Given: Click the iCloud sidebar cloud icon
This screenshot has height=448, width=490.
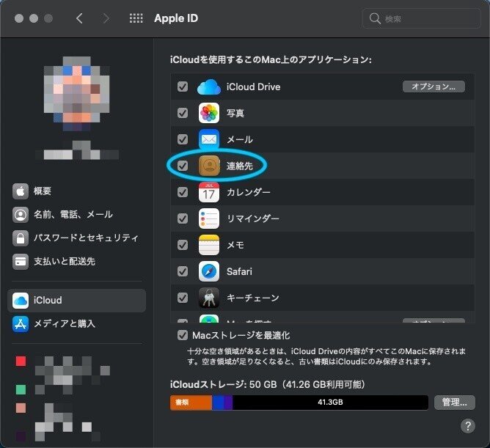Looking at the screenshot, I should tap(21, 300).
